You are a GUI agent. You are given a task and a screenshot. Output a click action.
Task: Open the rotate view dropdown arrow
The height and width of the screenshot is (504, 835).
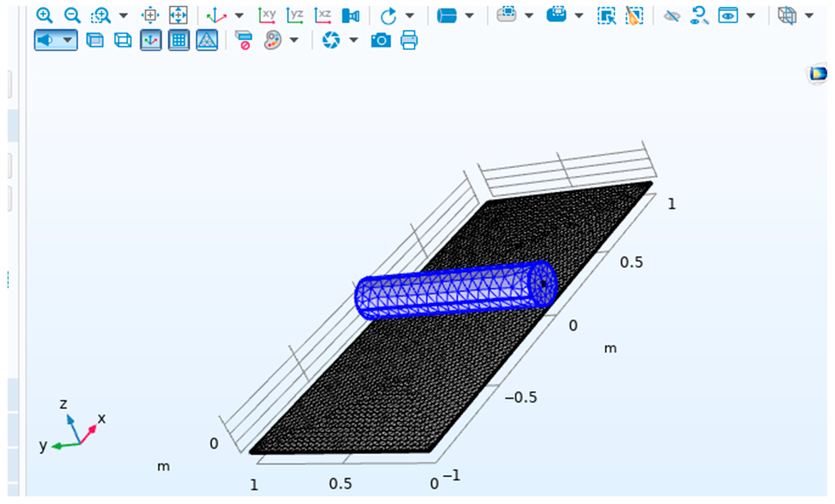(x=410, y=15)
